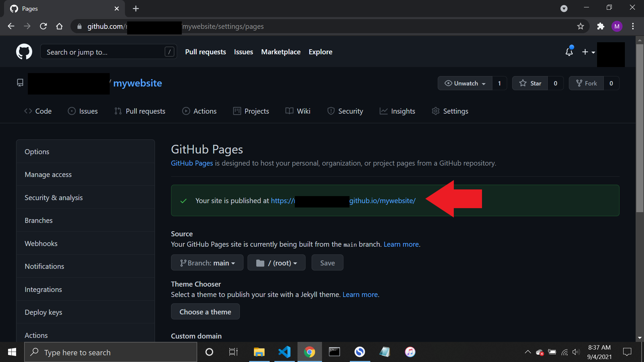Viewport: 644px width, 362px height.
Task: Click the Chrome back arrow
Action: [11, 26]
